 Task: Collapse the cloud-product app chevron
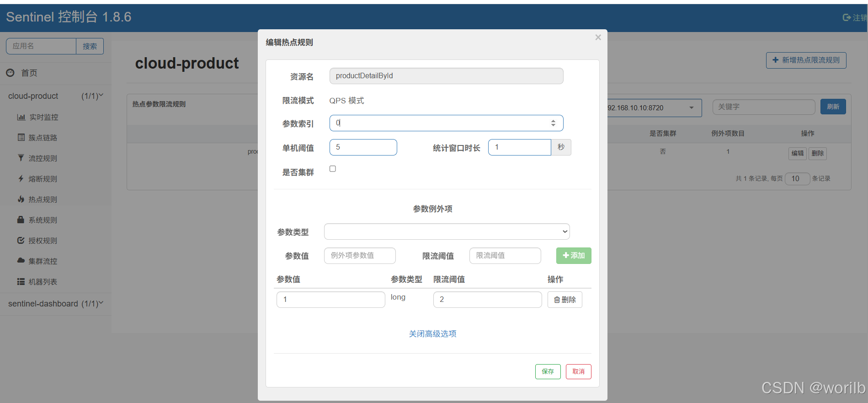tap(101, 95)
